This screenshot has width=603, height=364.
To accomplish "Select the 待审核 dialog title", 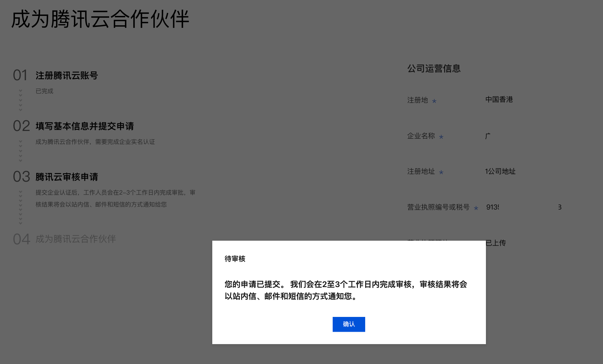I will 235,259.
